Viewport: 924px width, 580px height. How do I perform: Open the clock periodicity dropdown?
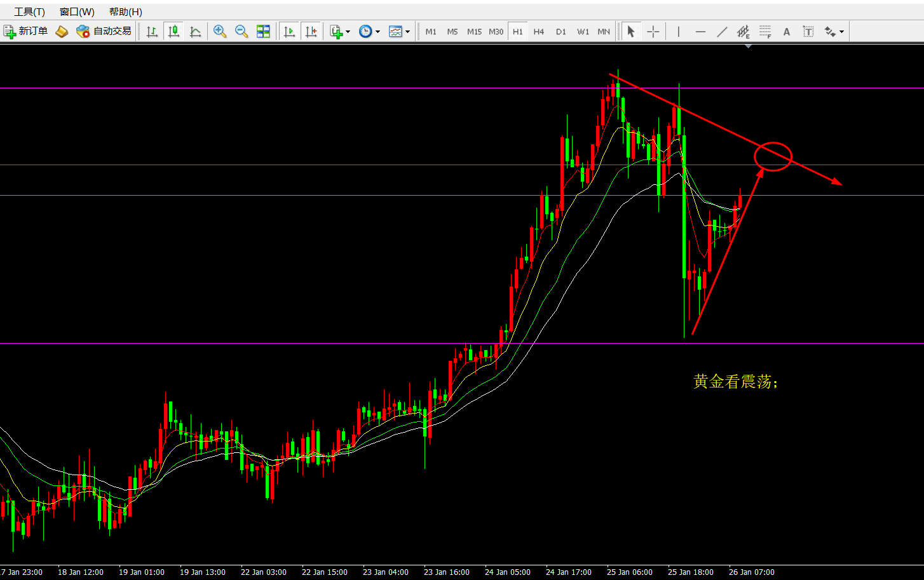click(369, 31)
